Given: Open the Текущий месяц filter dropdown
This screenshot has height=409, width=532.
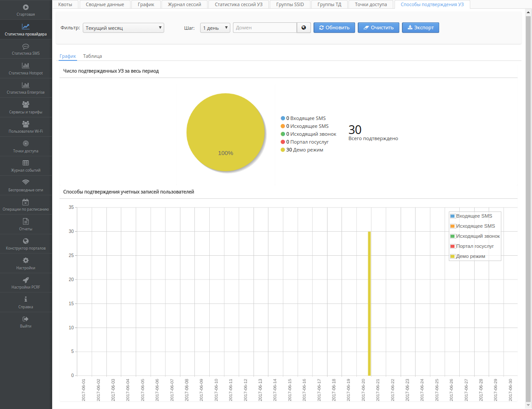Looking at the screenshot, I should pos(123,28).
